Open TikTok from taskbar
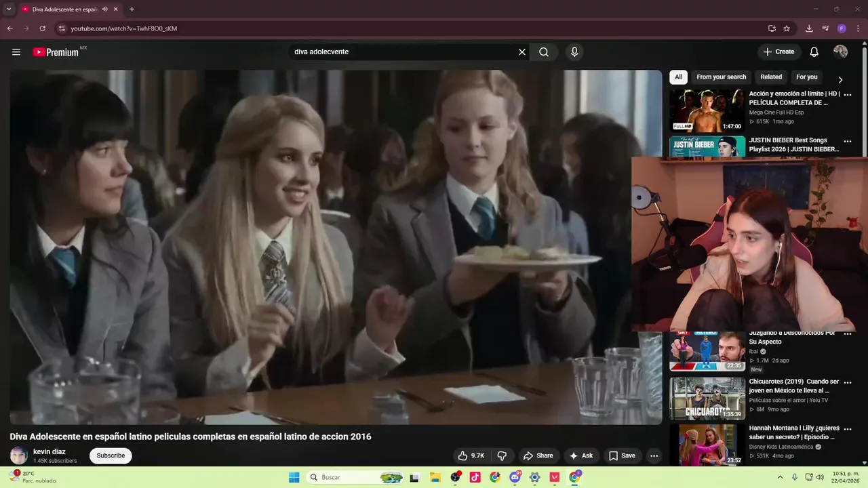The height and width of the screenshot is (488, 868). [x=475, y=477]
